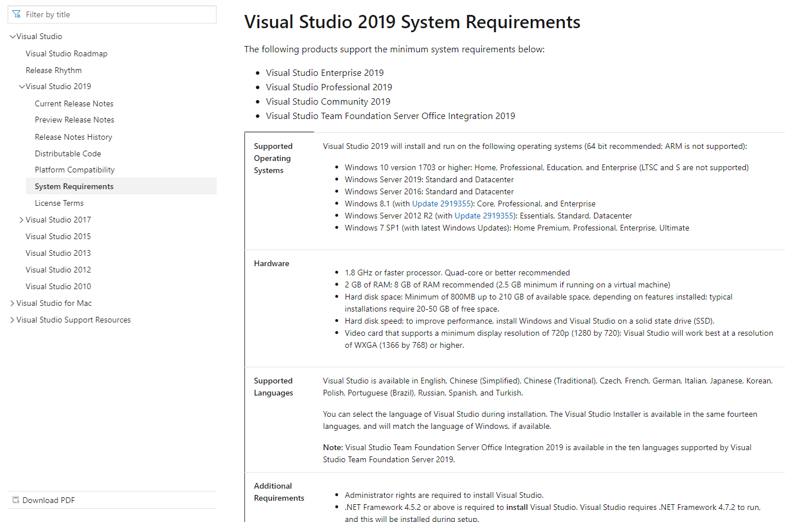This screenshot has width=812, height=522.
Task: Click the Windows 7 SP1 requirement line
Action: [517, 228]
